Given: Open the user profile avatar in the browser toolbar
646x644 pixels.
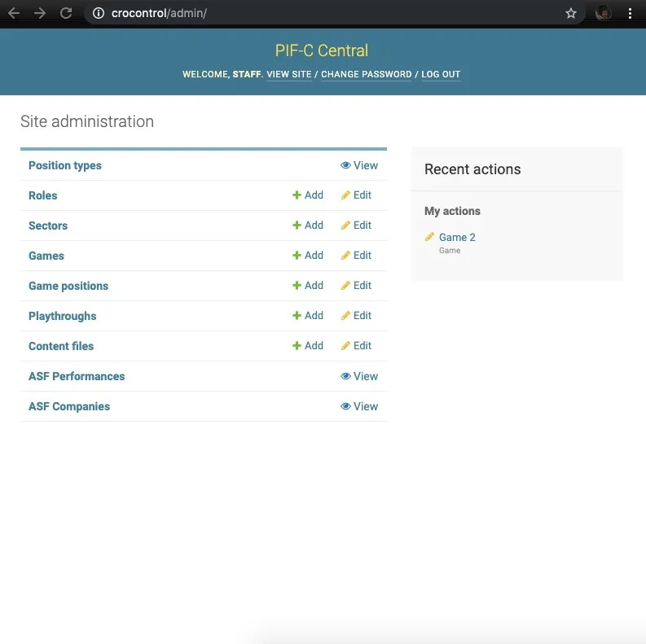Looking at the screenshot, I should pos(603,13).
